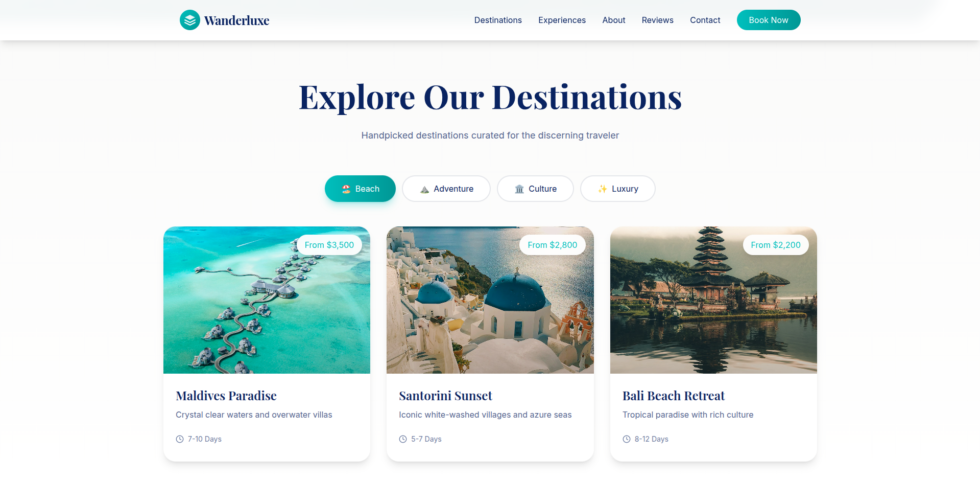Click clock icon beside 5-7 Days
This screenshot has width=980, height=481.
pos(403,439)
